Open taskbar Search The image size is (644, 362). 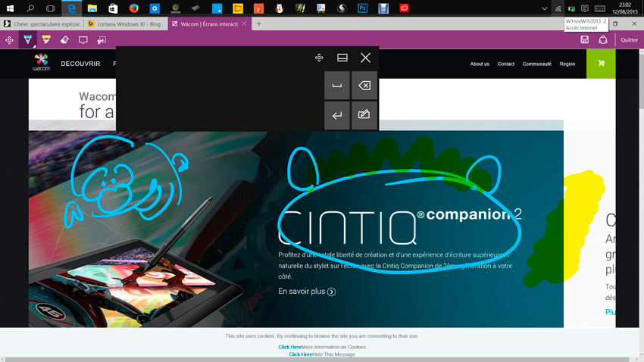30,8
